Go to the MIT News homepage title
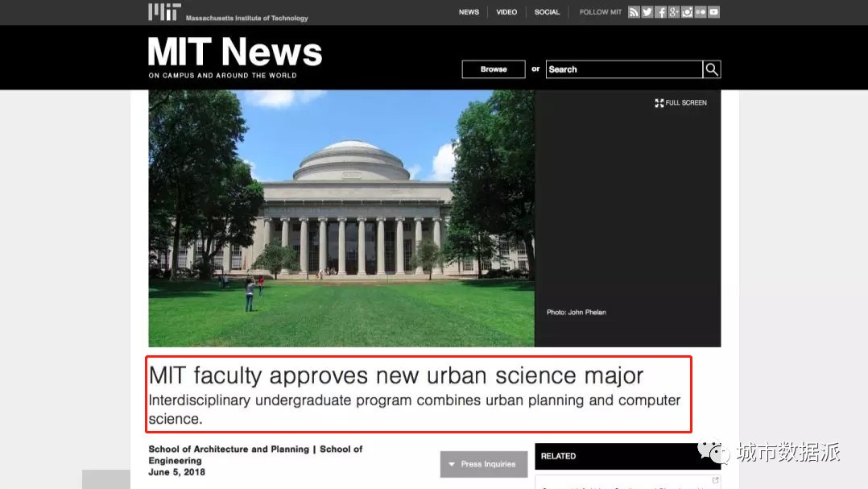Screen dimensions: 868x489 (x=235, y=52)
